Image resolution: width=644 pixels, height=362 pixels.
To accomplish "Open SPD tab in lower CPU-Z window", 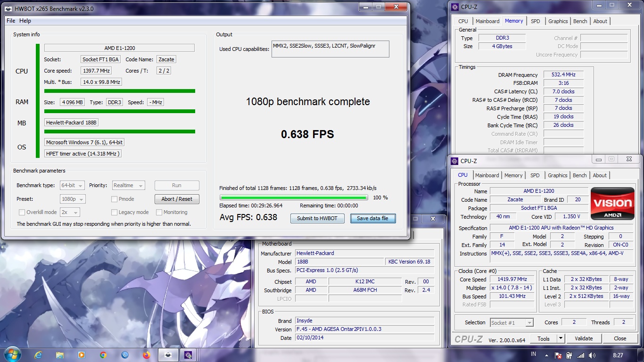I will pos(535,175).
